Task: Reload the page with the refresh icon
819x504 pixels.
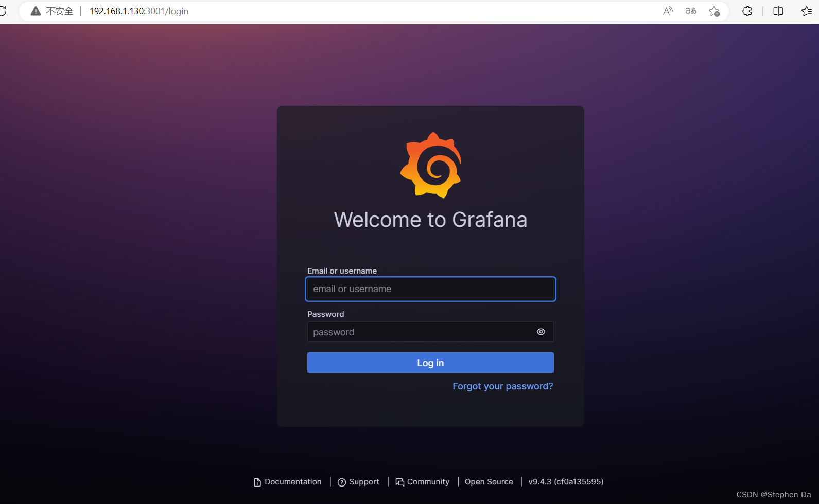Action: pyautogui.click(x=3, y=11)
